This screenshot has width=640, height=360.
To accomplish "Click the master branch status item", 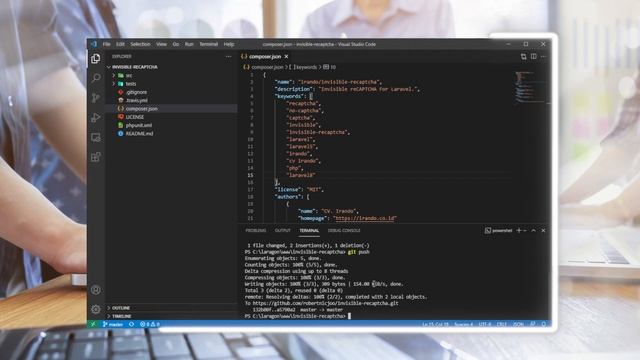I will [x=113, y=324].
